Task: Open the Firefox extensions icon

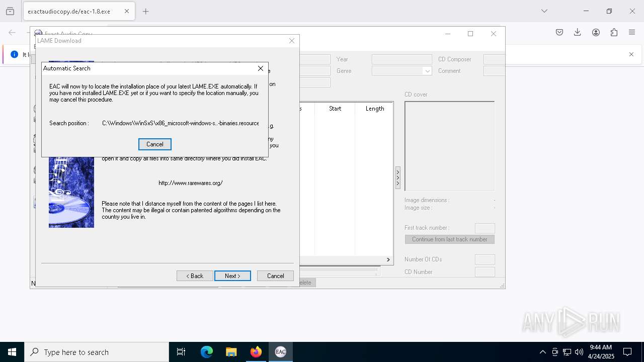Action: [x=614, y=32]
